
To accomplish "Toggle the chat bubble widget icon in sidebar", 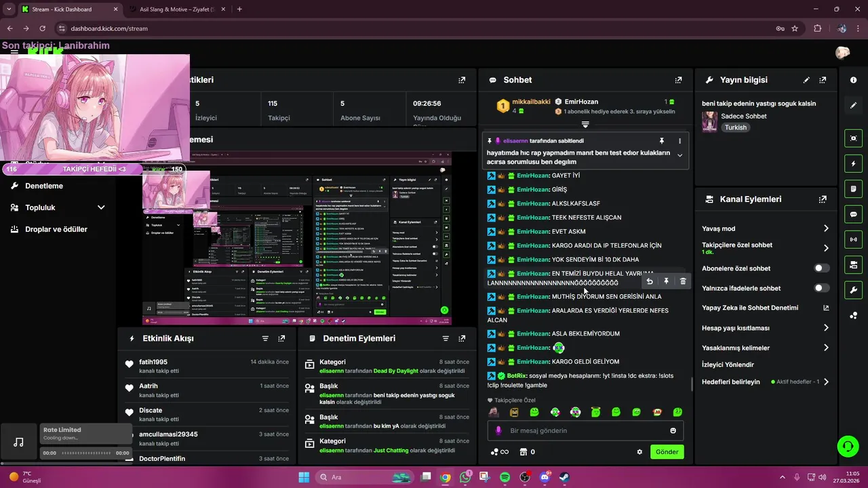I will click(x=853, y=214).
